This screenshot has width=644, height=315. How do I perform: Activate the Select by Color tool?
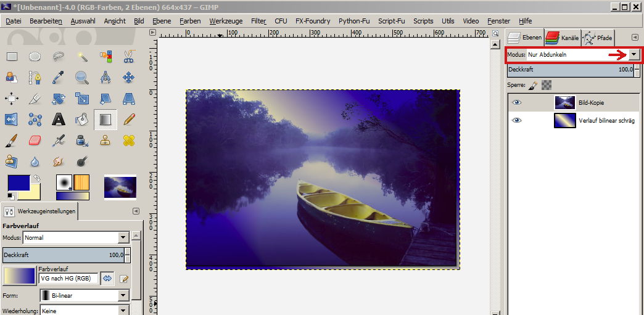pos(105,57)
